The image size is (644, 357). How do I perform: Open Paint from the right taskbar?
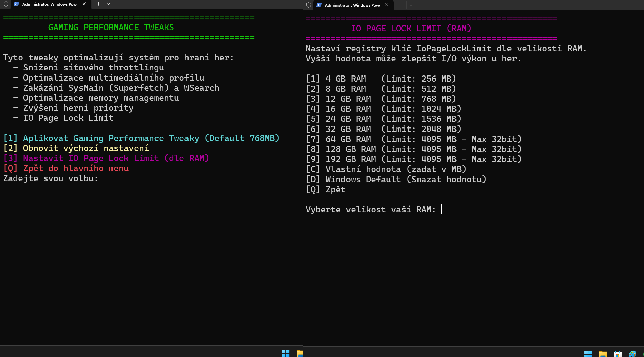click(632, 354)
